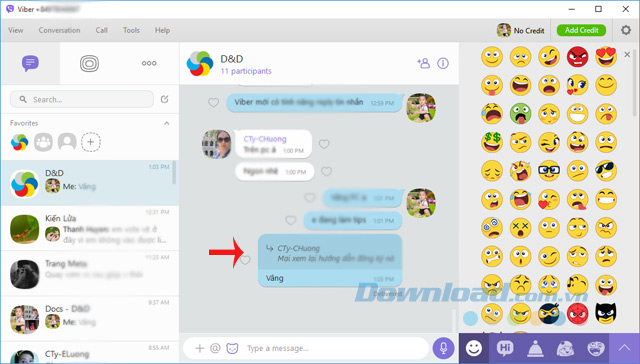Open the attachment plus icon in the message bar
The width and height of the screenshot is (640, 364).
tap(200, 348)
